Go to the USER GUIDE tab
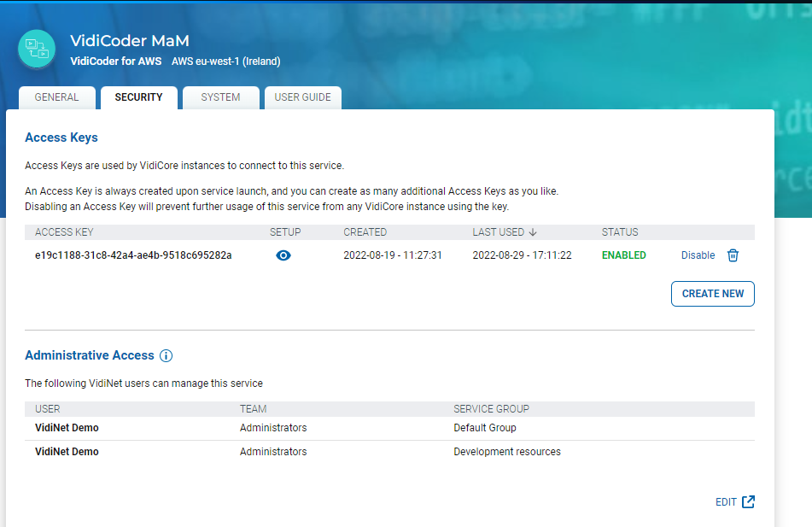 302,97
